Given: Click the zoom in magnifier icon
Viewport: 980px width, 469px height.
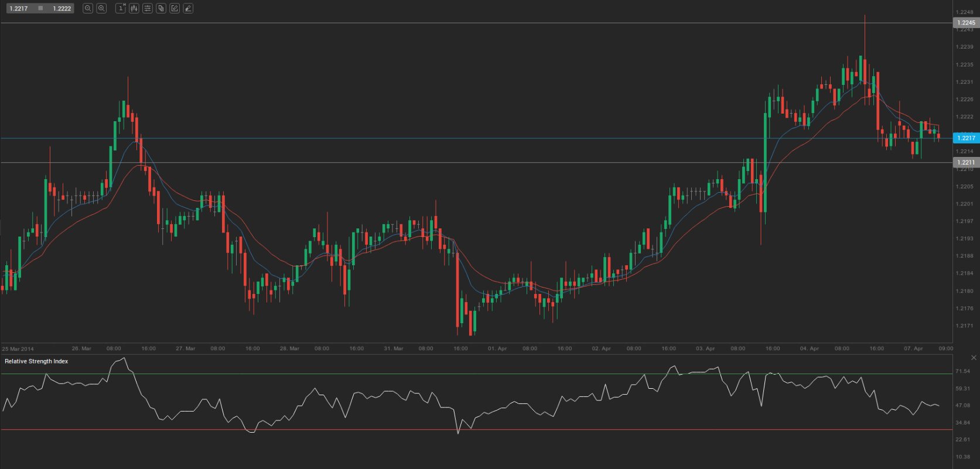Looking at the screenshot, I should [101, 8].
